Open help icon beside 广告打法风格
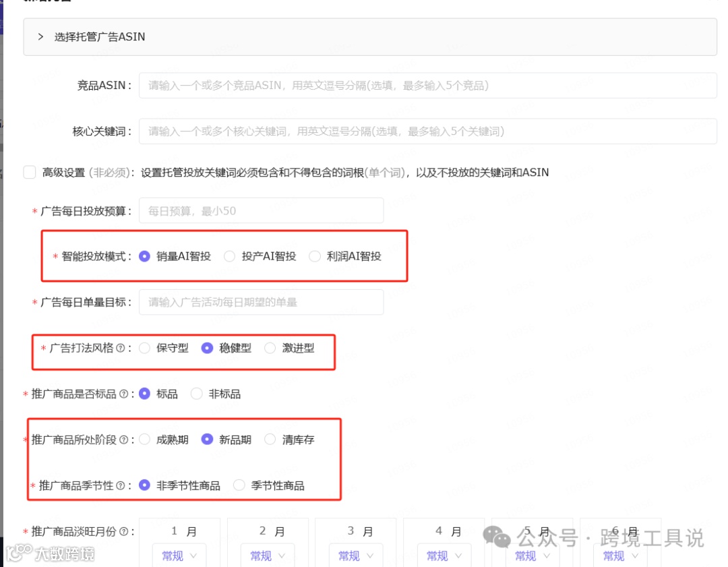728x567 pixels. [120, 348]
